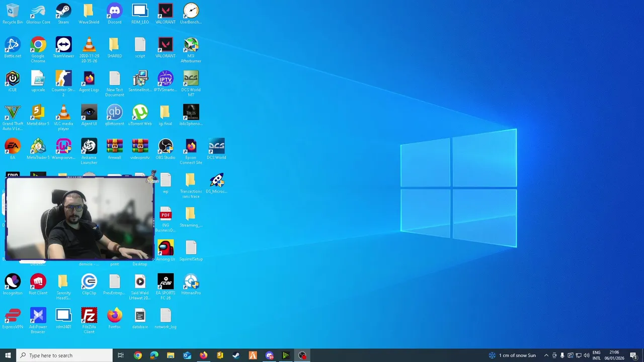Viewport: 644px width, 362px height.
Task: Select the AdsPower Browser desktop shortcut
Action: pyautogui.click(x=38, y=320)
